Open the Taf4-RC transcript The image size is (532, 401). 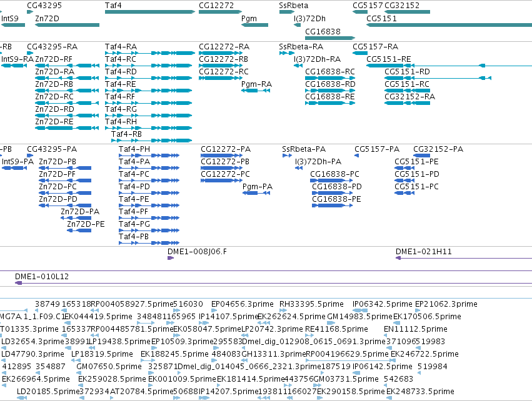pos(121,59)
